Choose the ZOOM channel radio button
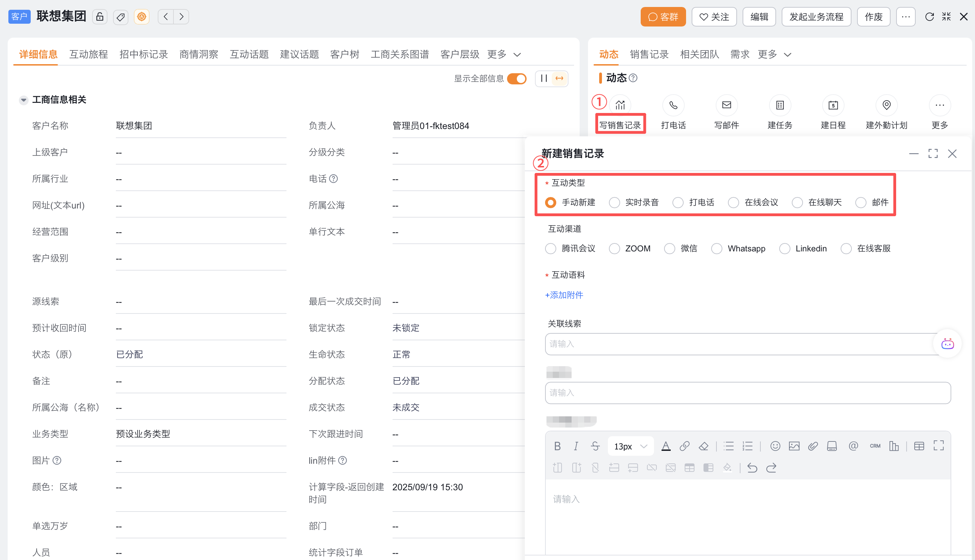Viewport: 975px width, 560px height. (x=614, y=249)
